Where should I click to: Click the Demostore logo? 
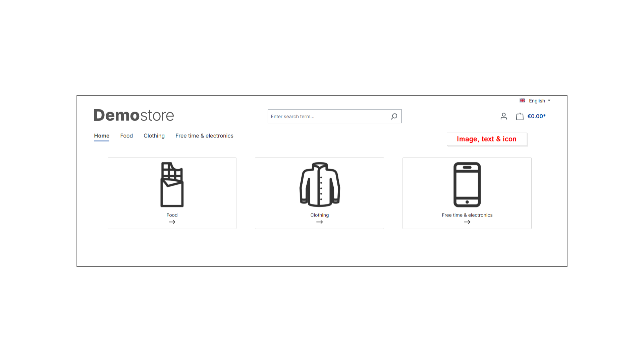134,115
